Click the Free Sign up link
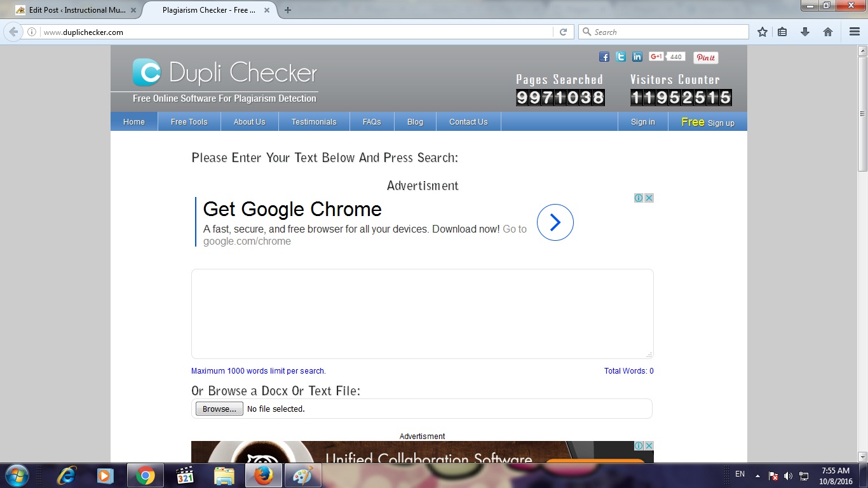This screenshot has height=488, width=868. coord(708,122)
